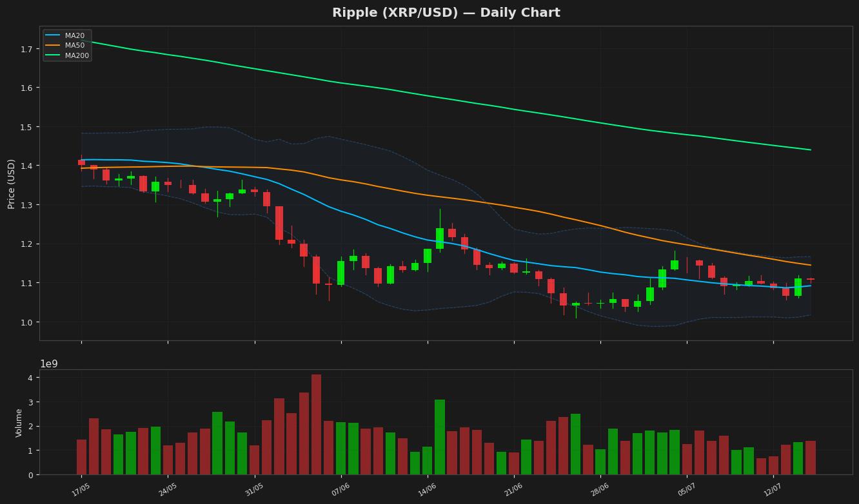Screen dimensions: 859x504
Task: Click the volume axis tick 0
Action: coord(31,475)
